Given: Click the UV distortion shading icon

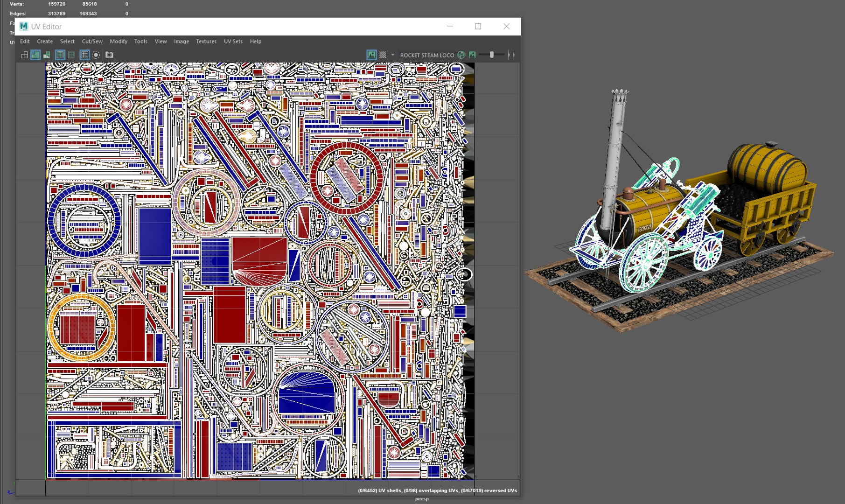Looking at the screenshot, I should 47,55.
